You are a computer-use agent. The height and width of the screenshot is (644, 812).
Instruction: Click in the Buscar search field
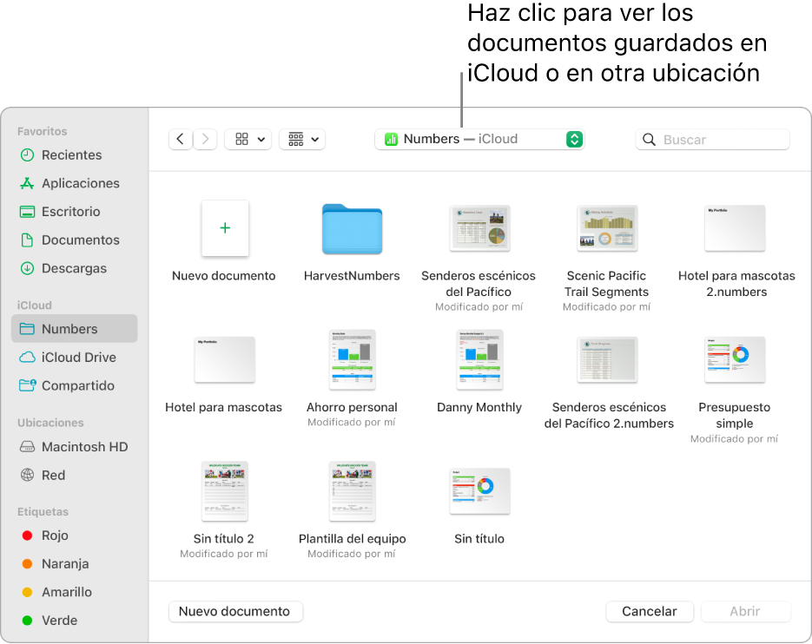click(713, 139)
